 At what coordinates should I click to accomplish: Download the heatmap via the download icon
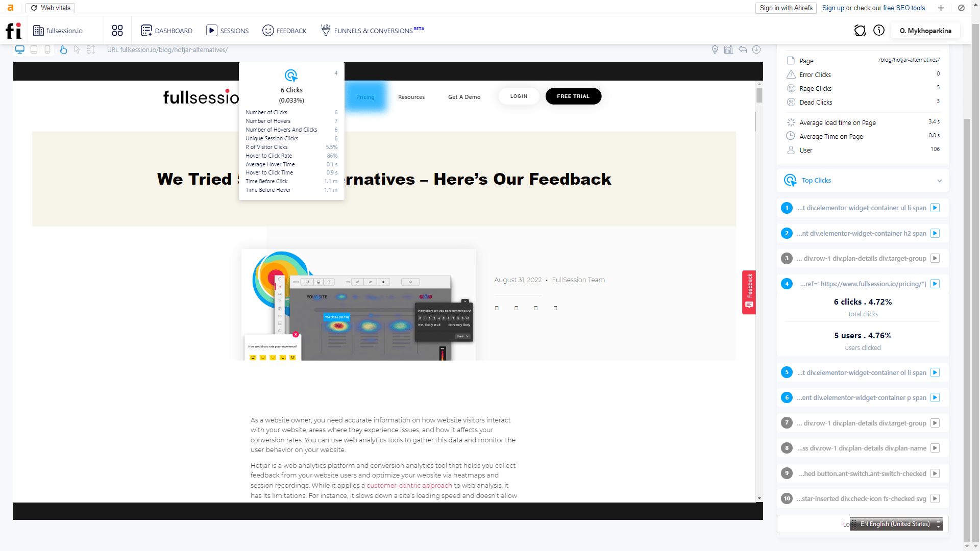click(x=757, y=49)
